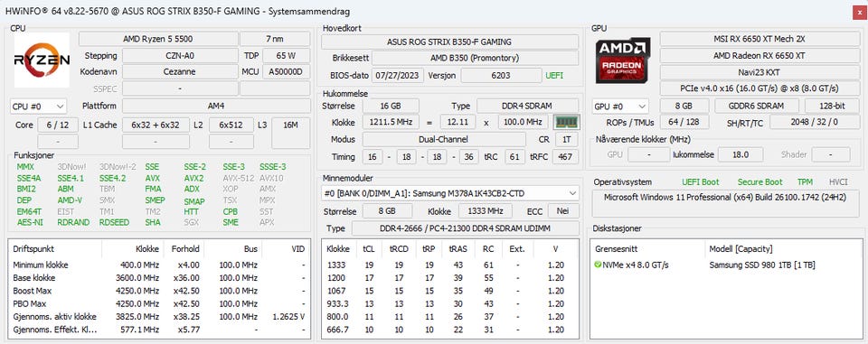
Task: Click the green memory module icon
Action: pos(567,122)
